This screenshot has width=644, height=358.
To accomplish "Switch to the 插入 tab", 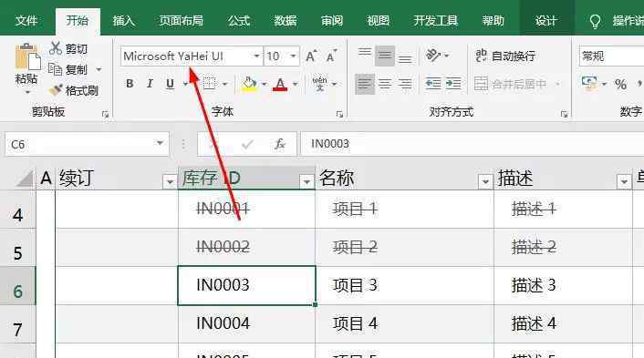I will [x=124, y=21].
